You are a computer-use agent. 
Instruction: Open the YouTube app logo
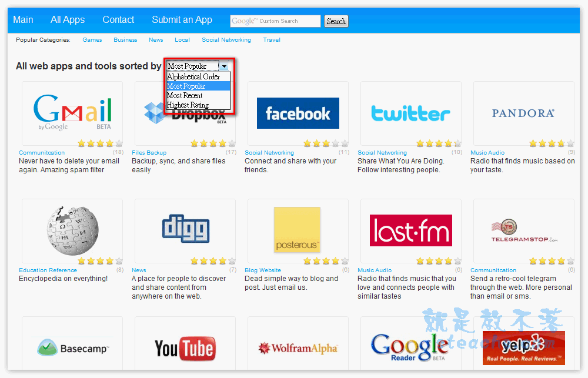[185, 349]
